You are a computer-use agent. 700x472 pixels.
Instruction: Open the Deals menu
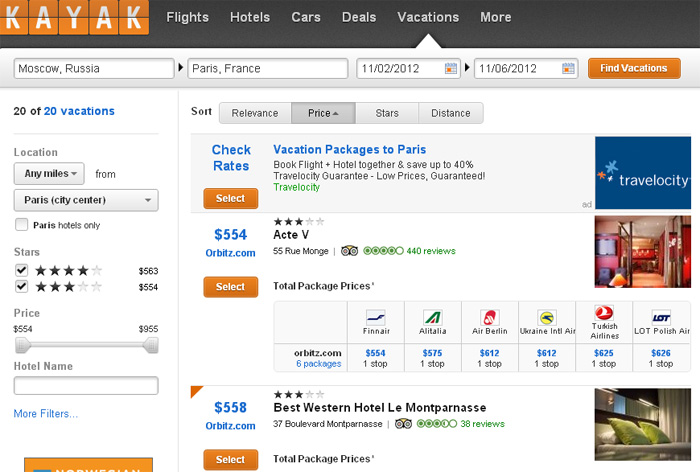tap(359, 17)
